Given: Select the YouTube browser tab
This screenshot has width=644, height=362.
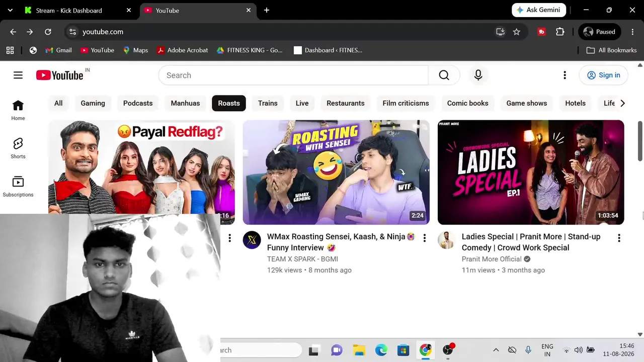Looking at the screenshot, I should 198,10.
